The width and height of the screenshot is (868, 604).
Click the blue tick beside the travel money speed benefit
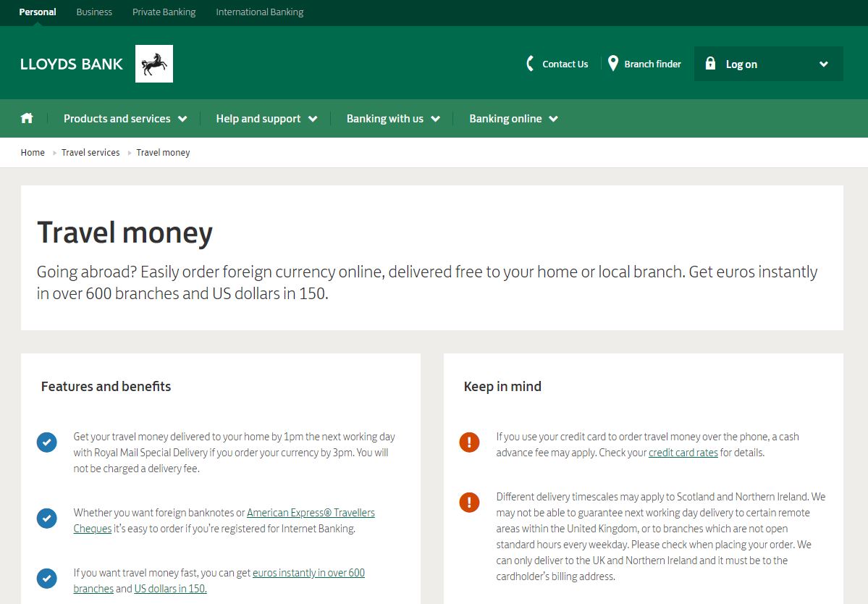click(x=46, y=578)
